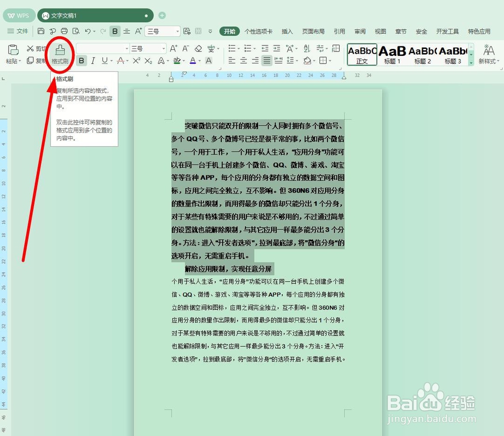Click the Undo arrow icon
The image size is (504, 436).
coord(88,31)
